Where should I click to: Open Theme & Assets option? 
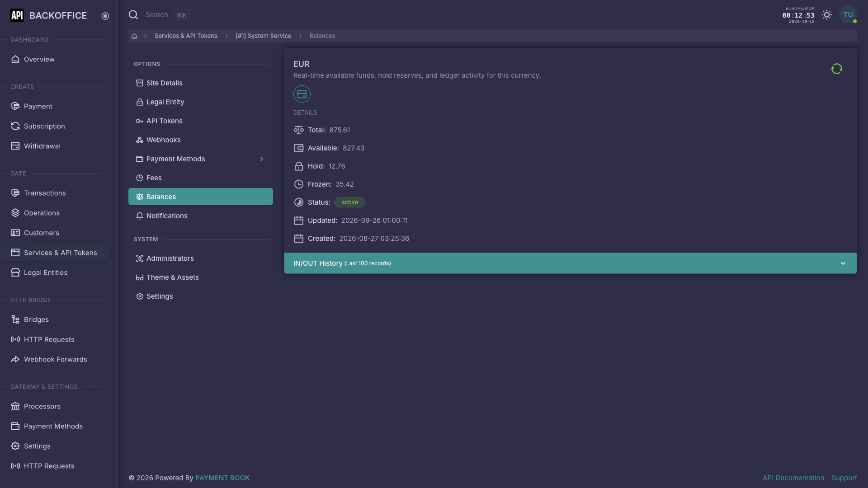coord(201,277)
